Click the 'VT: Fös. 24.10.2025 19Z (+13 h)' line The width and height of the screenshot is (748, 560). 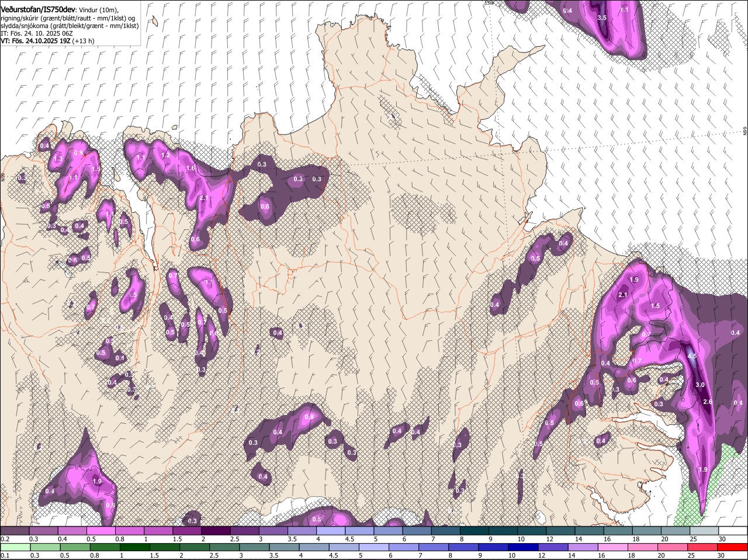click(47, 41)
